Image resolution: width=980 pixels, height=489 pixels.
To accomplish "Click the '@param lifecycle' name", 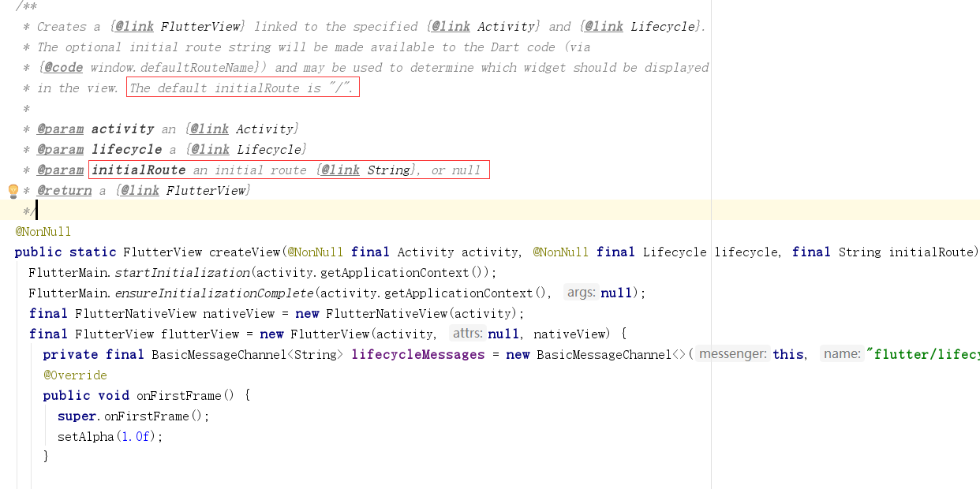I will point(126,150).
